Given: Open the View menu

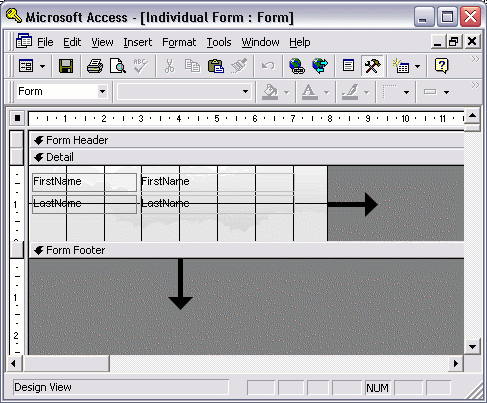Looking at the screenshot, I should [x=102, y=42].
